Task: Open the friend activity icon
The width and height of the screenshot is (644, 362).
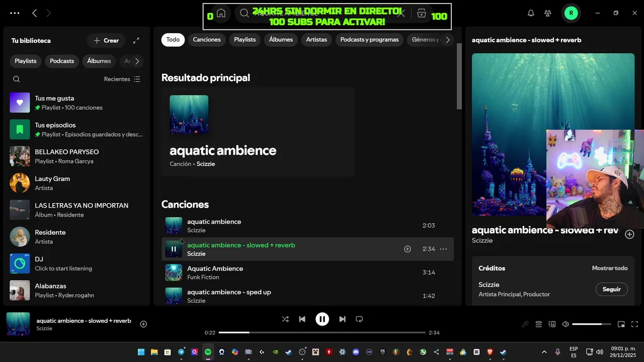Action: tap(548, 13)
